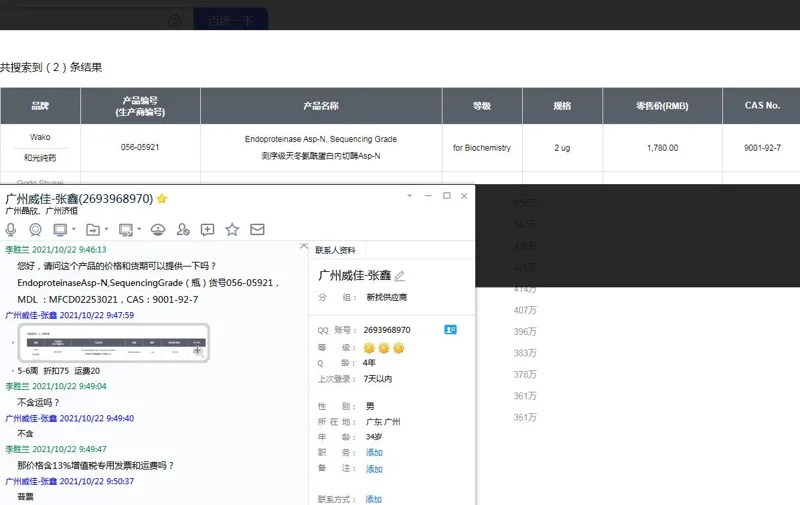Click CAS No. column header
The image size is (800, 505).
[762, 106]
